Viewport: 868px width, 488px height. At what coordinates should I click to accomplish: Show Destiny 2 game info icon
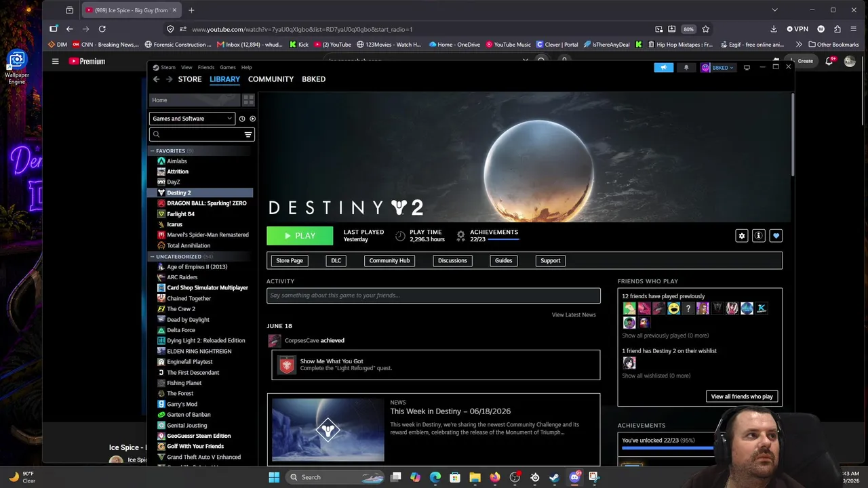pyautogui.click(x=759, y=236)
